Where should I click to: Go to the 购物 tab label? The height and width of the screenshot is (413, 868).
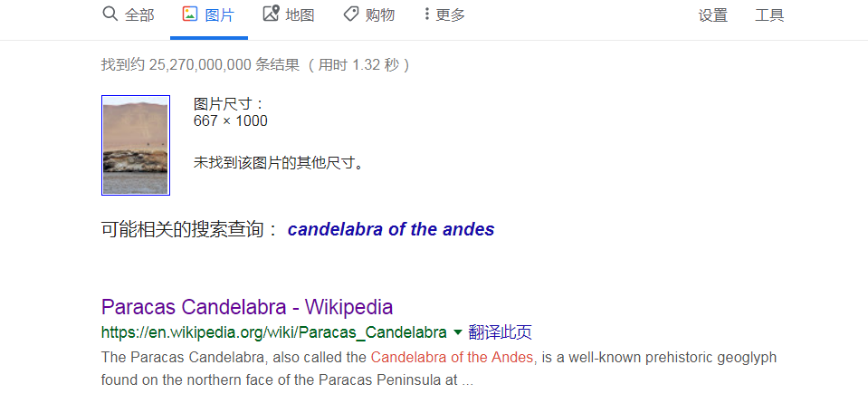(380, 15)
